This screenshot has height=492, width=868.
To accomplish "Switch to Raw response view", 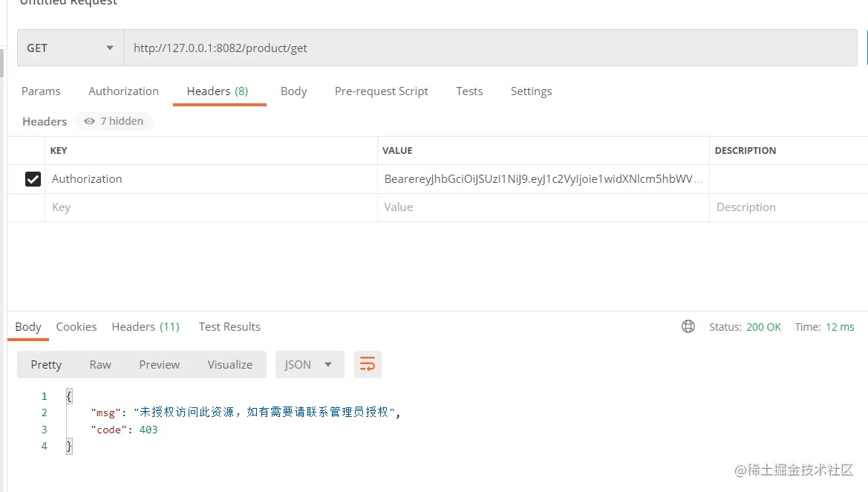I will (100, 365).
